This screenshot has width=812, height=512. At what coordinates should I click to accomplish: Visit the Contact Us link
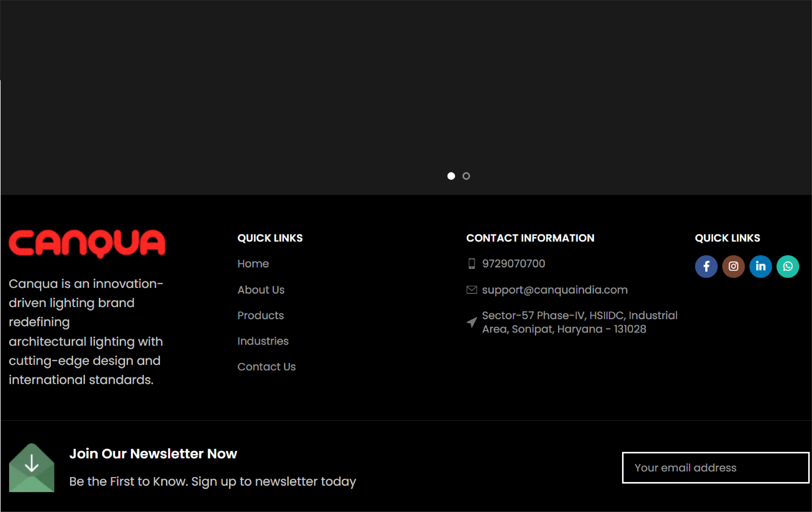[266, 367]
